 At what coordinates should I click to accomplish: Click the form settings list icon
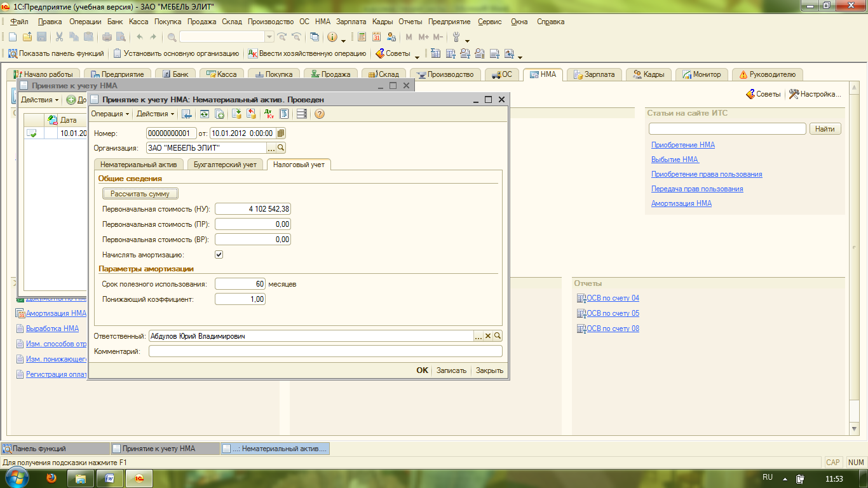pos(301,114)
